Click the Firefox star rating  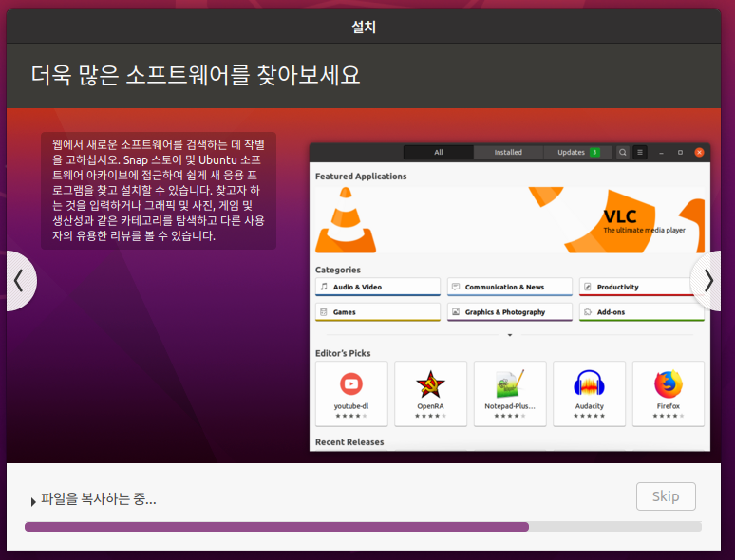pyautogui.click(x=669, y=416)
